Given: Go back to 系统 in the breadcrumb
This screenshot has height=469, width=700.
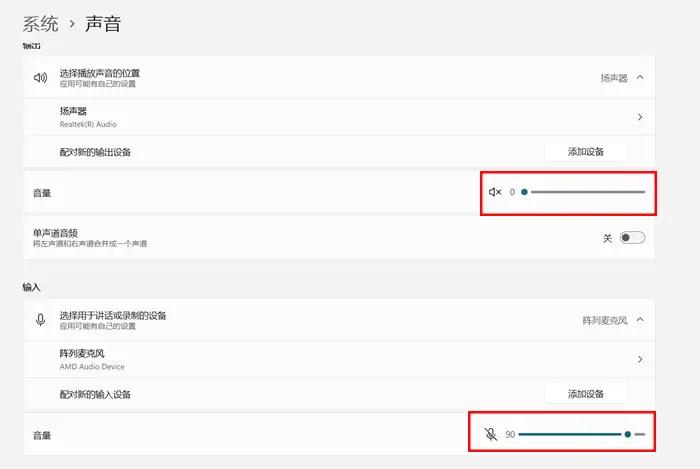Looking at the screenshot, I should tap(41, 23).
